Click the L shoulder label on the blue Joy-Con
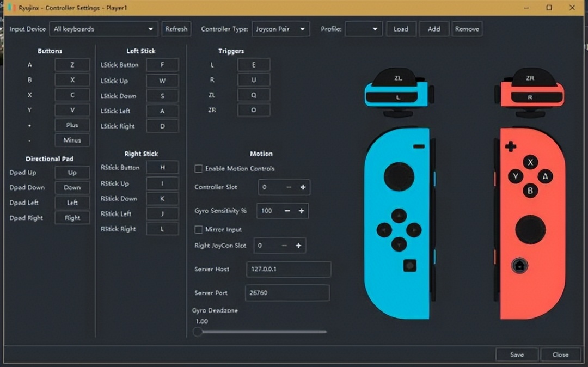Image resolution: width=588 pixels, height=367 pixels. click(x=398, y=98)
